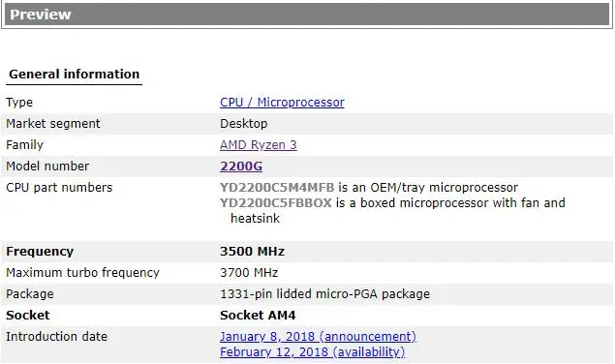
Task: Open February 12, 2018 availability link
Action: [x=312, y=351]
